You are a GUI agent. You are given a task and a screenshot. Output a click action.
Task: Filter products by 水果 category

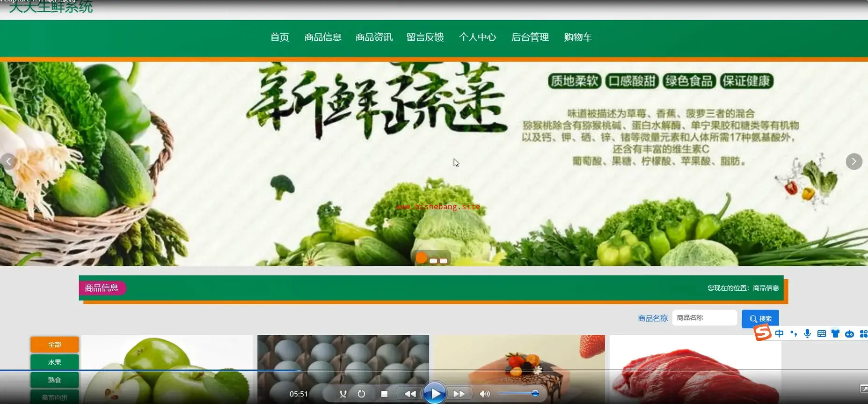point(55,362)
